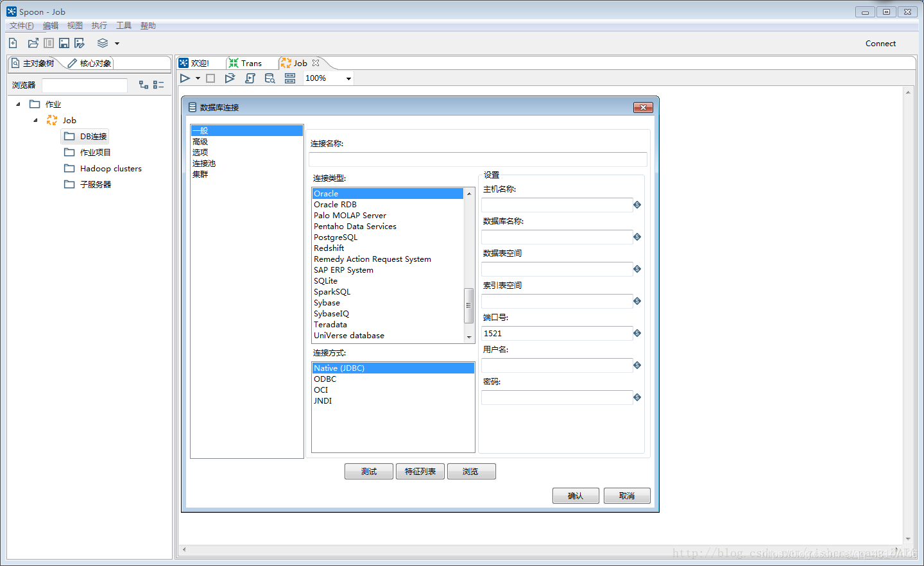Open the explore repository toolbar icon

click(49, 43)
